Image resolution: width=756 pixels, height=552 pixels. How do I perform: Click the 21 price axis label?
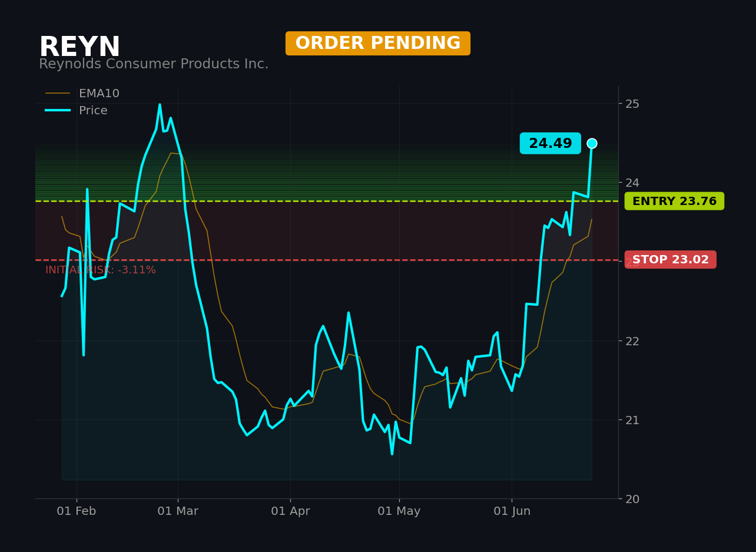tap(632, 419)
